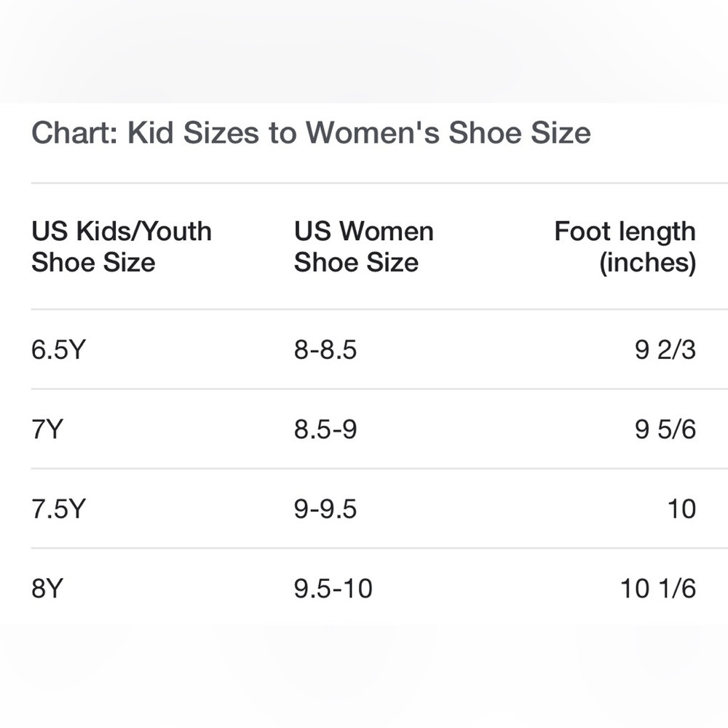Click the word "Kid" in the chart title
The height and width of the screenshot is (728, 728).
point(151,133)
